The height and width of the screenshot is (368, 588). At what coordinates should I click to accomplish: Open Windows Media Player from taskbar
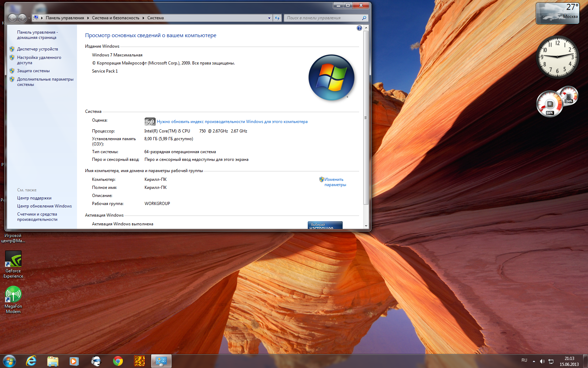point(74,361)
